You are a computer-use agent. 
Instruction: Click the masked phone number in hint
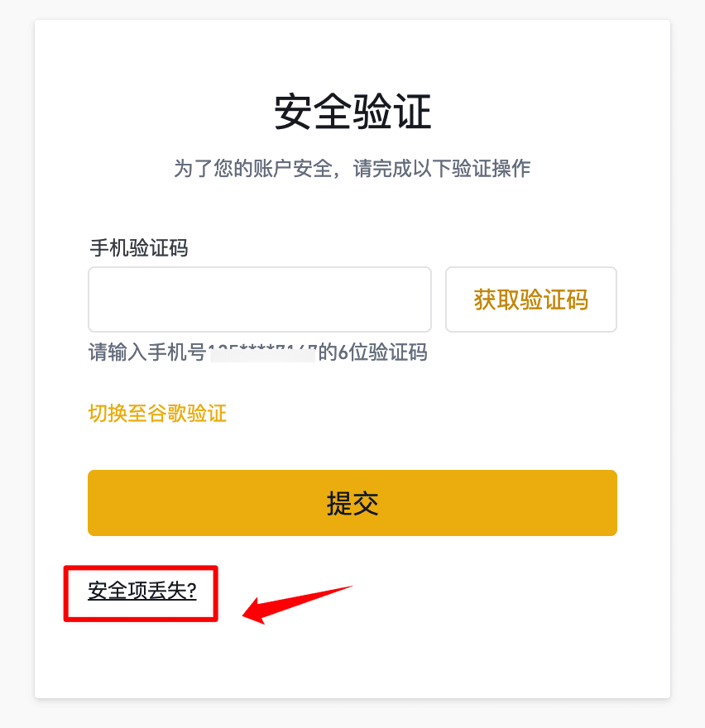pos(262,352)
